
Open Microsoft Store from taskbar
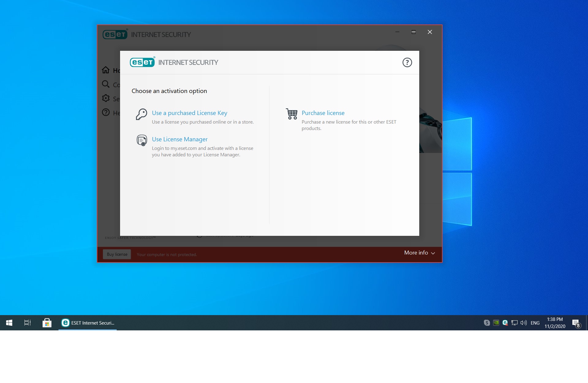pyautogui.click(x=47, y=323)
